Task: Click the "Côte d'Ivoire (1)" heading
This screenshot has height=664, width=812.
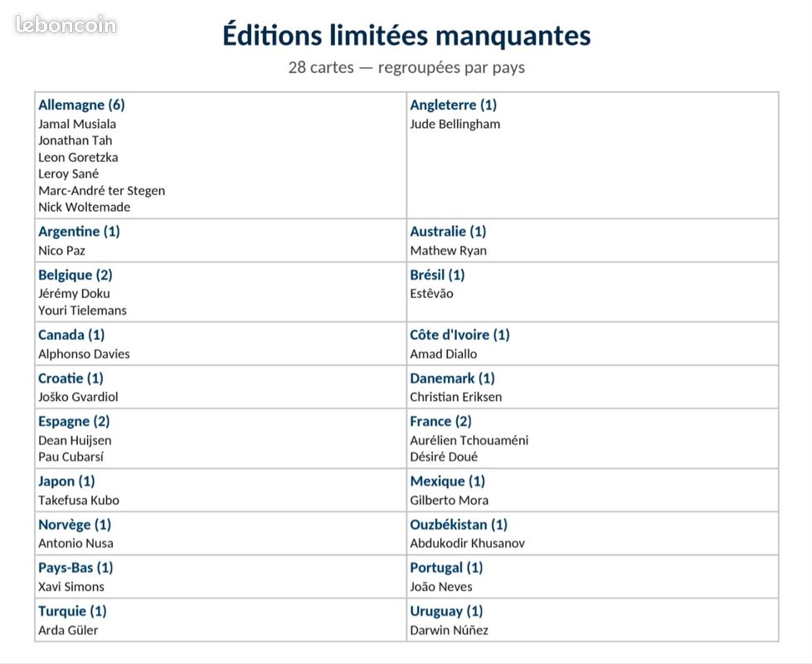Action: point(459,334)
